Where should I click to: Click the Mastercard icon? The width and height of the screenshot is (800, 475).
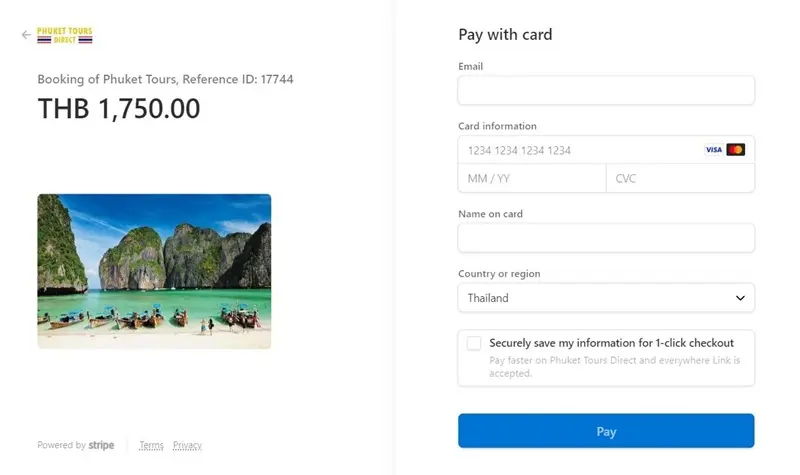pos(736,150)
